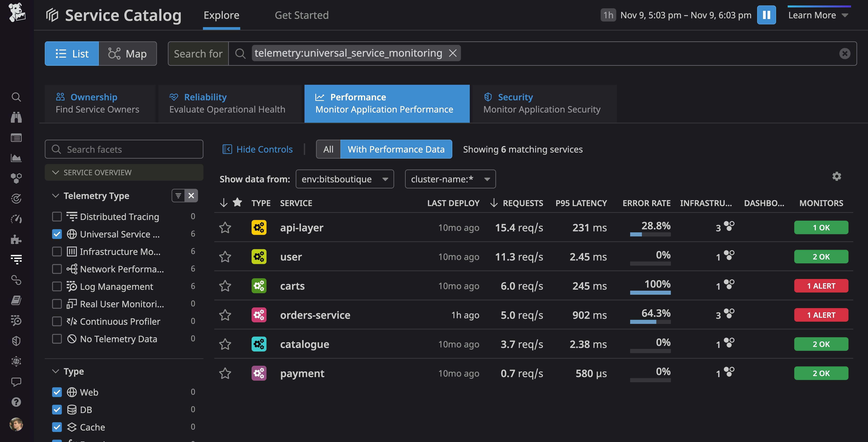This screenshot has width=868, height=442.
Task: Collapse the Telemetry Type facet section
Action: pos(56,195)
